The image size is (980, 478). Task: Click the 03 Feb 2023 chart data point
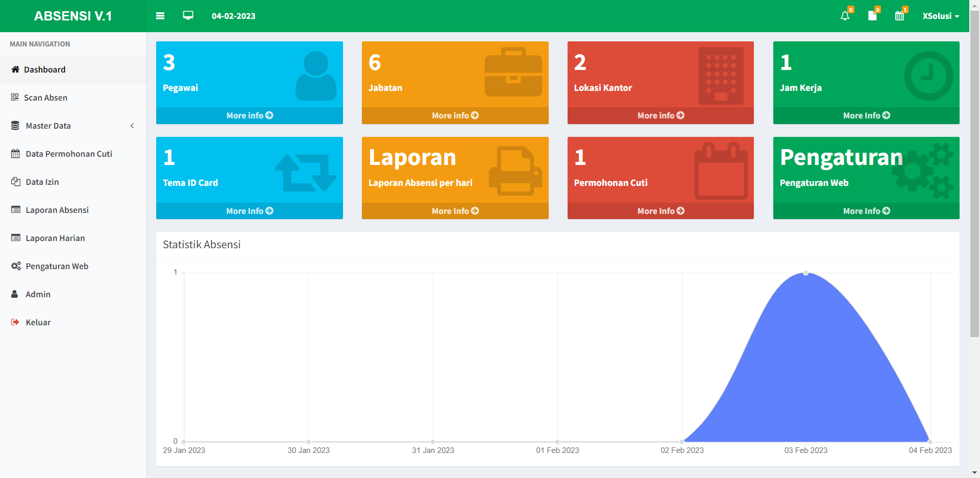pyautogui.click(x=805, y=273)
